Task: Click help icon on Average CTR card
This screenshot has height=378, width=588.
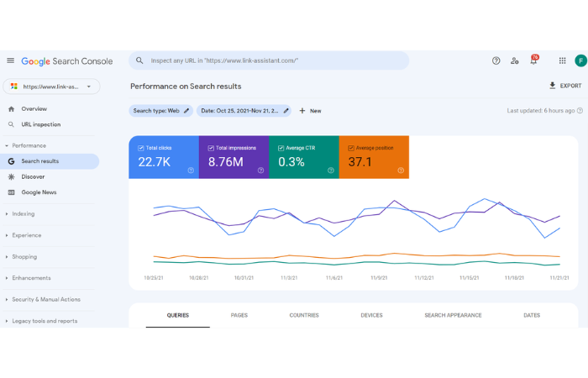Action: click(331, 171)
